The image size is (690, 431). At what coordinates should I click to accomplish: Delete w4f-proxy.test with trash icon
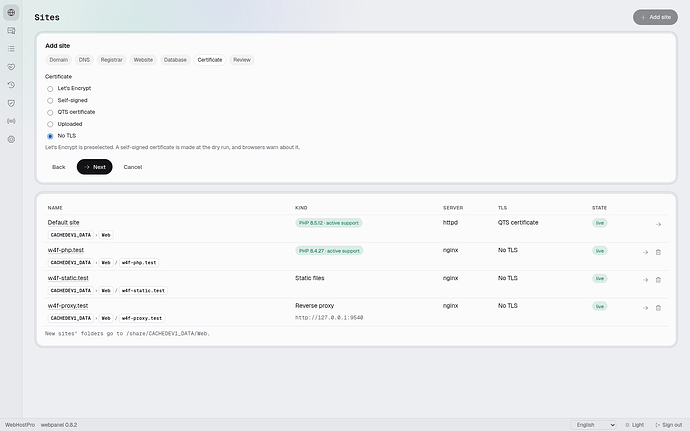658,308
